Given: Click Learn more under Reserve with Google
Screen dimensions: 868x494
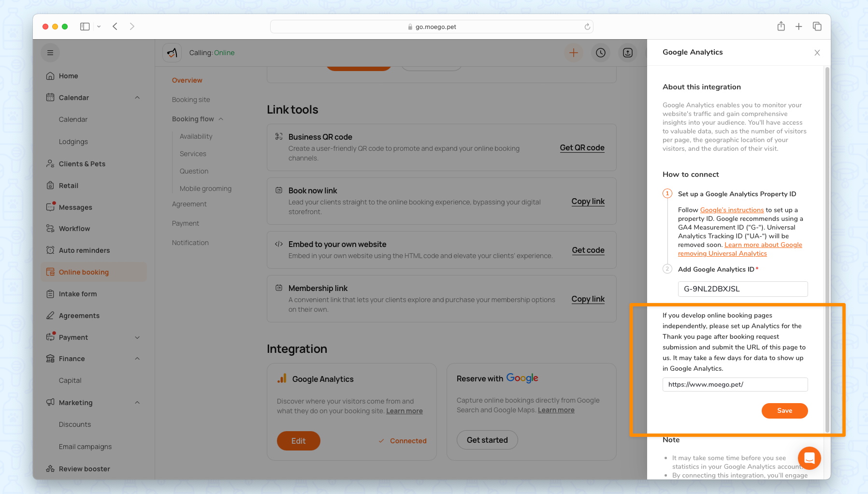Looking at the screenshot, I should pos(556,410).
